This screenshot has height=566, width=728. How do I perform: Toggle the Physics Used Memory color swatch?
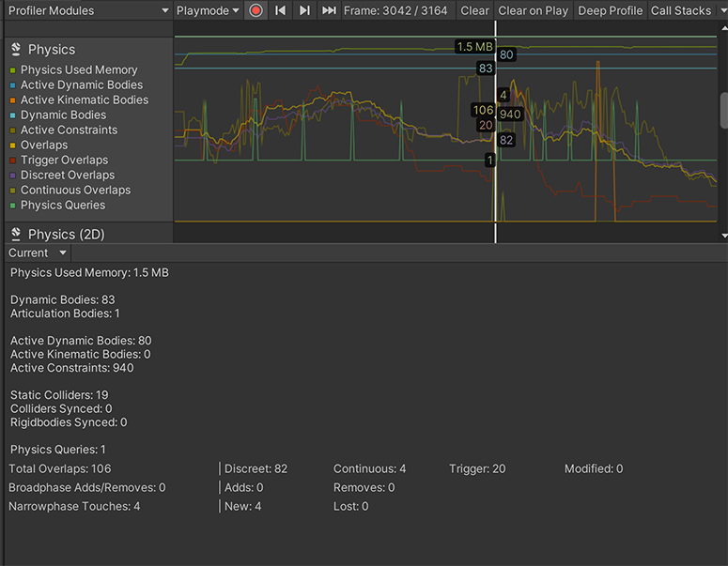tap(13, 70)
